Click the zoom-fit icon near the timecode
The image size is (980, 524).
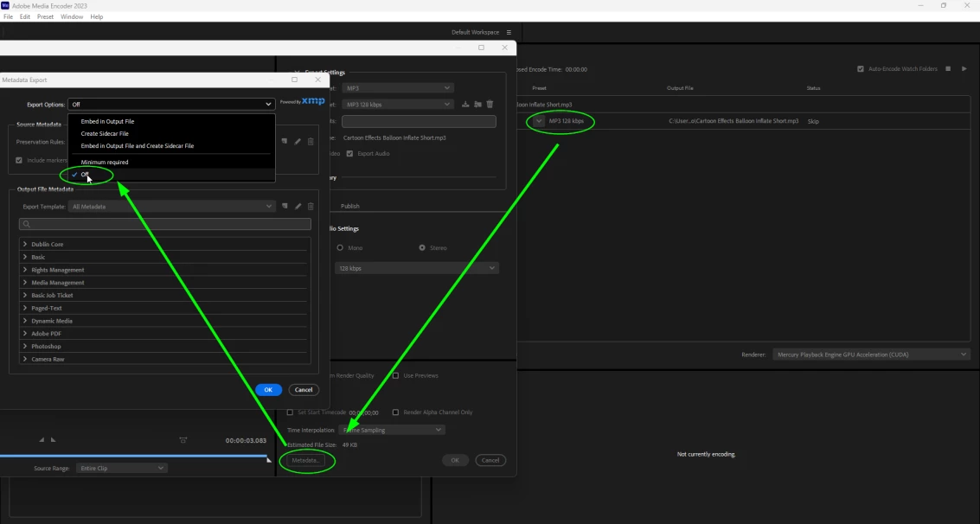click(x=183, y=440)
